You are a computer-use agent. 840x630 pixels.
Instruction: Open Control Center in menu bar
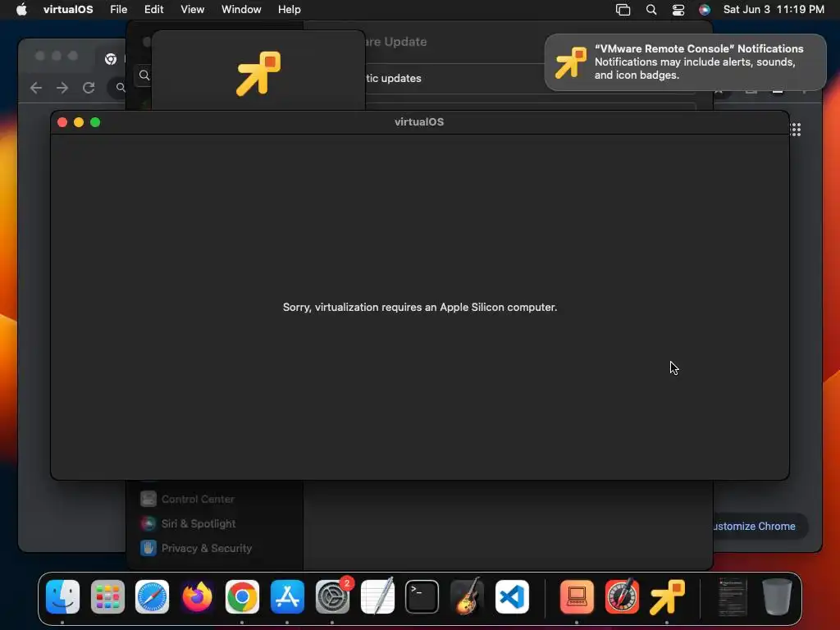[x=678, y=10]
